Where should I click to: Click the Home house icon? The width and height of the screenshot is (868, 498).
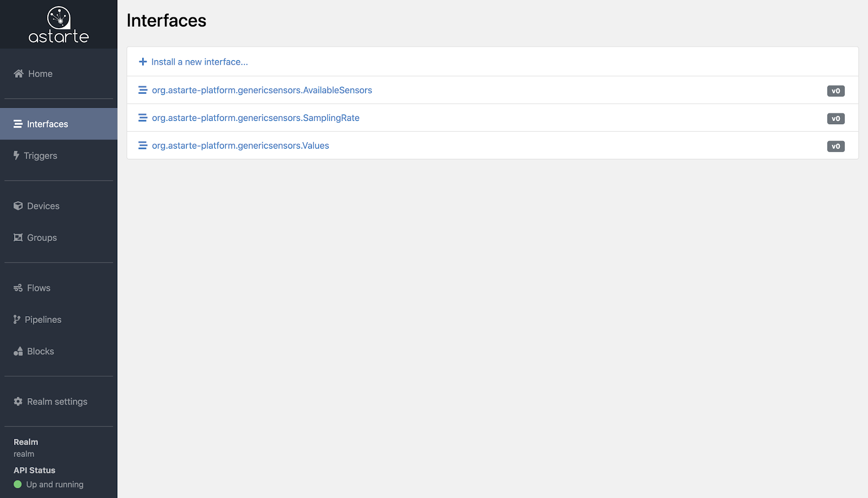point(18,73)
